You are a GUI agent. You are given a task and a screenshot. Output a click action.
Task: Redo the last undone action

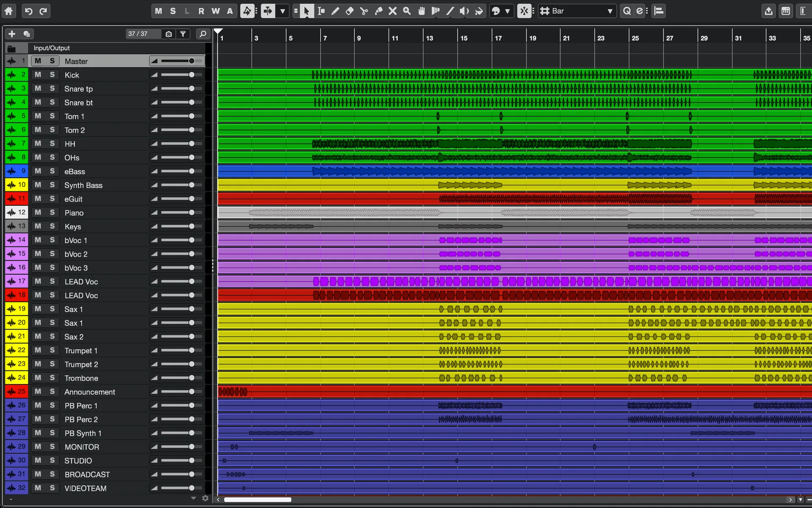pyautogui.click(x=43, y=11)
